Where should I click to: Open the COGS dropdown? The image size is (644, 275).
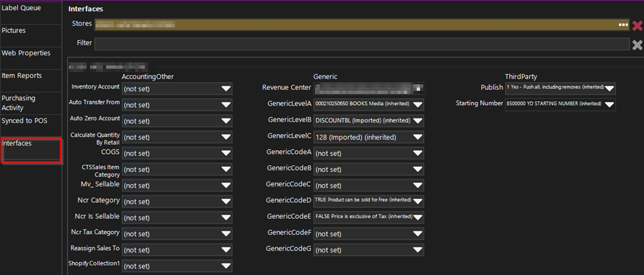[177, 153]
